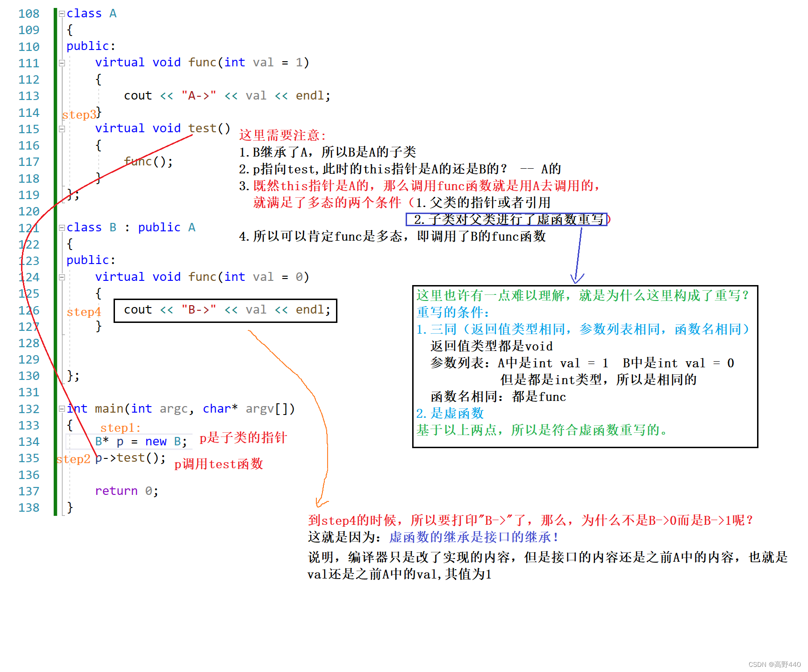808x672 pixels.
Task: Collapse the A::func function fold on line 111
Action: point(62,63)
